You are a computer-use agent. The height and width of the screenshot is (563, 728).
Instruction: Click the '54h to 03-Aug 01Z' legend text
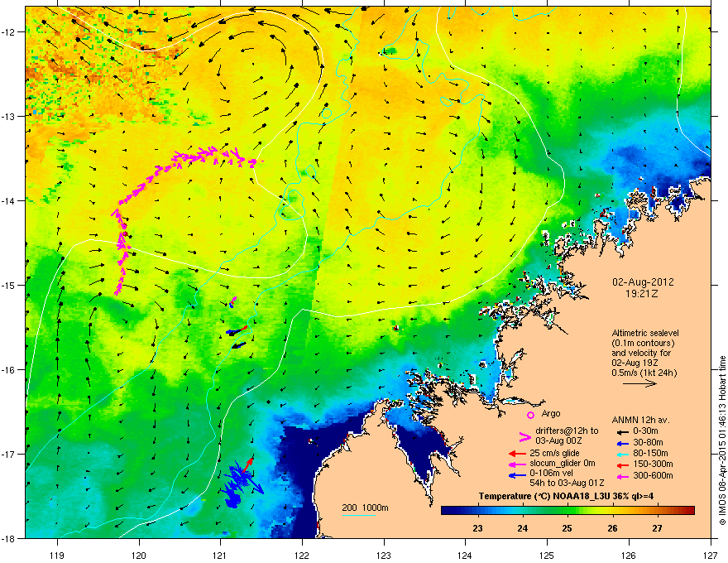567,483
